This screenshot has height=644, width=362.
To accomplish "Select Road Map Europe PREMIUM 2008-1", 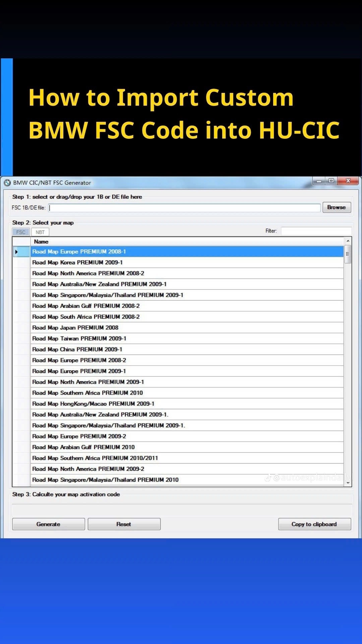I will click(187, 252).
